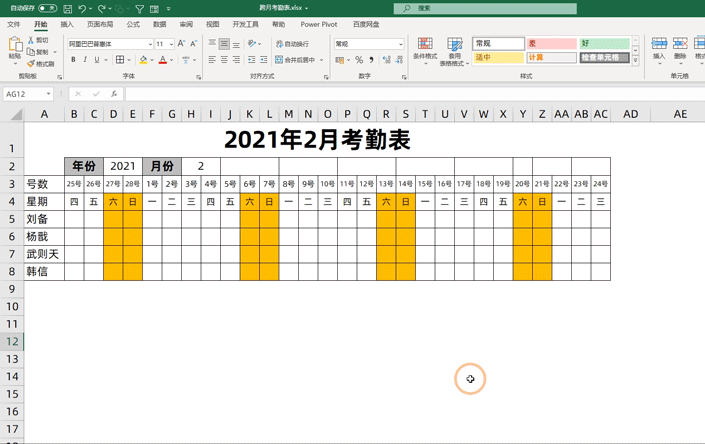Open Conditional Formatting (条件格式)
The height and width of the screenshot is (444, 705).
pyautogui.click(x=425, y=50)
